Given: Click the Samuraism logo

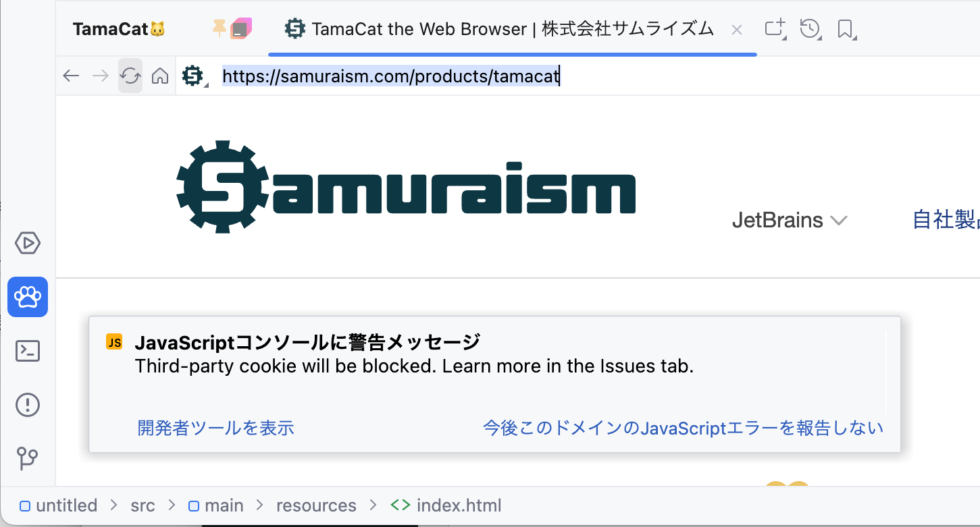Looking at the screenshot, I should click(x=406, y=187).
